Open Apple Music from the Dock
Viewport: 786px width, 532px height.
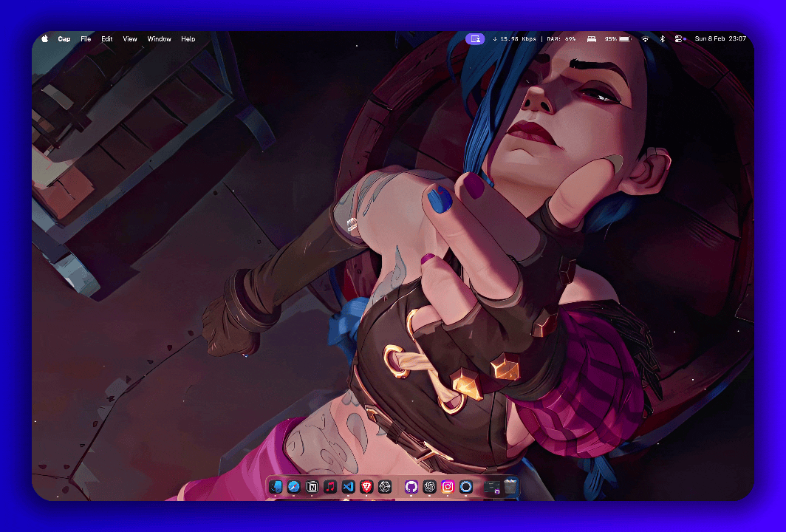pyautogui.click(x=331, y=487)
